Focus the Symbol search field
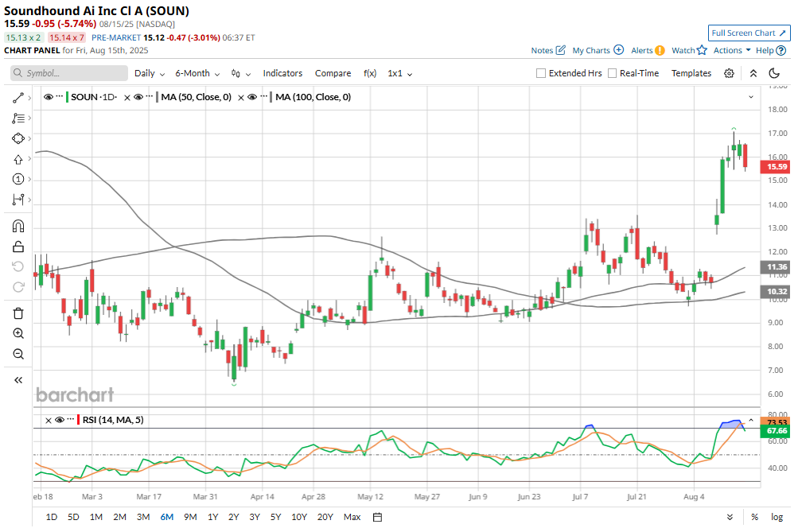This screenshot has width=802, height=532. point(69,73)
